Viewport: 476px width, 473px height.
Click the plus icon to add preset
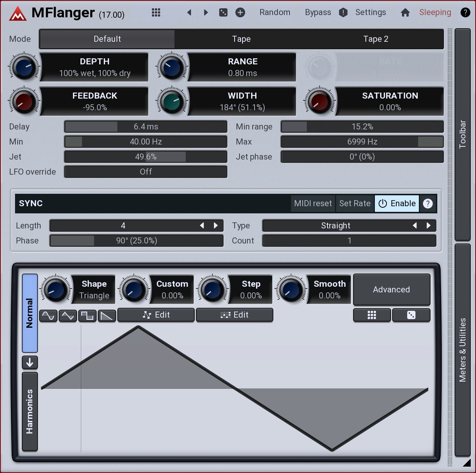point(240,12)
